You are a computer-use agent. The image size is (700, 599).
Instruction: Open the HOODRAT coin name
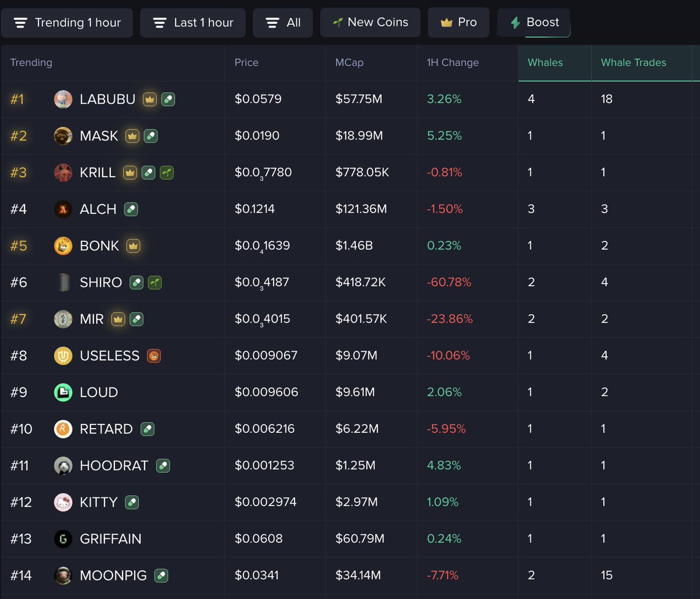pos(114,465)
